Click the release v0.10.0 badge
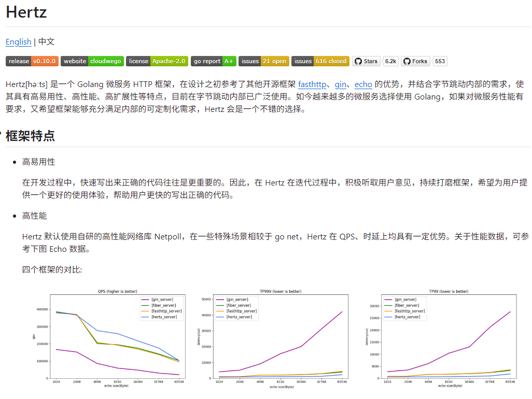The height and width of the screenshot is (399, 532). click(32, 61)
